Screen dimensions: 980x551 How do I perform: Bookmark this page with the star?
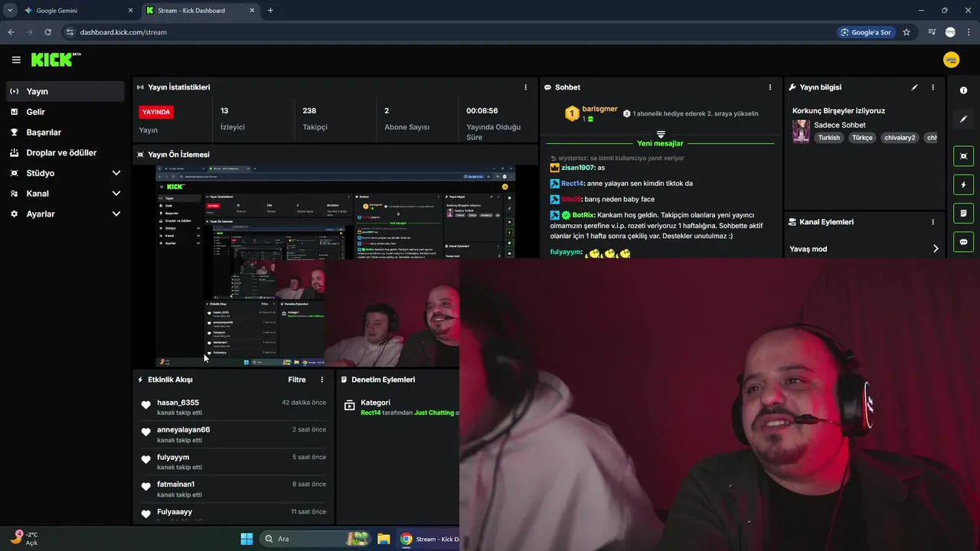click(906, 32)
